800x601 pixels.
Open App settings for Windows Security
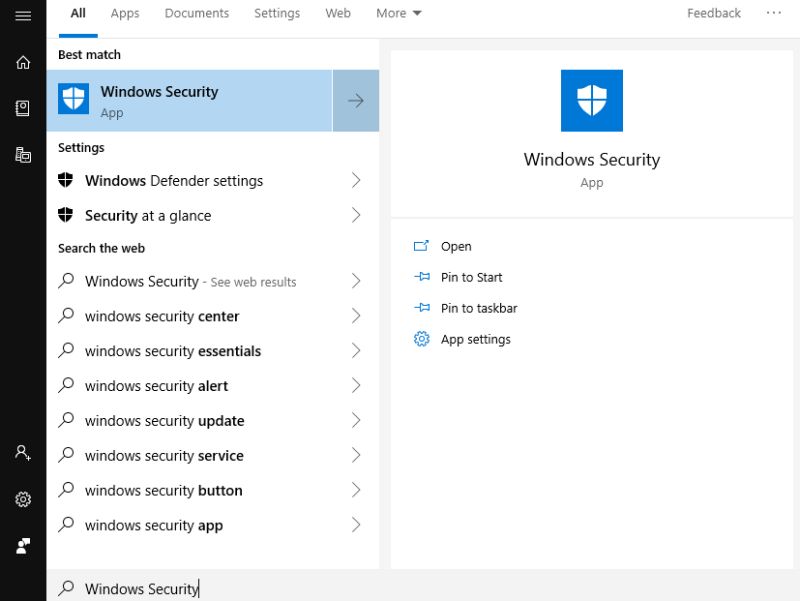(476, 339)
